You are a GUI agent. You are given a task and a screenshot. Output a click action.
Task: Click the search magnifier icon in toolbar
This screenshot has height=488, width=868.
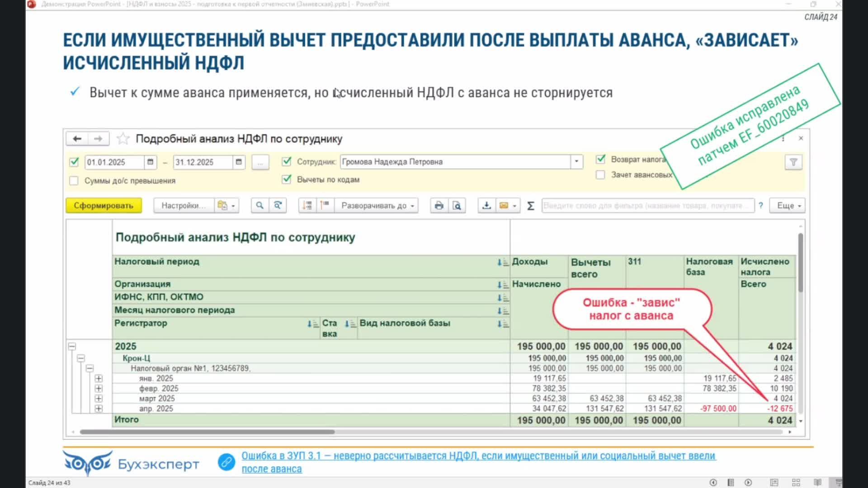tap(259, 206)
